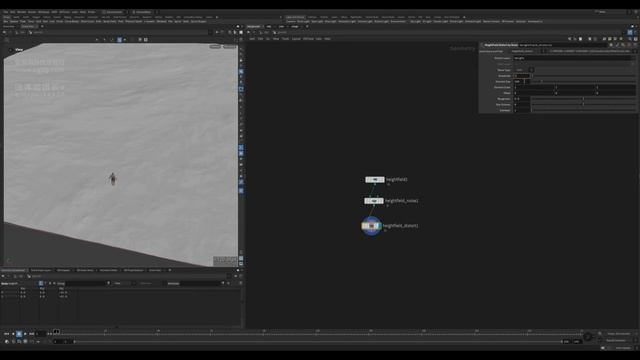
Task: Click the current frame number field
Action: (41, 333)
